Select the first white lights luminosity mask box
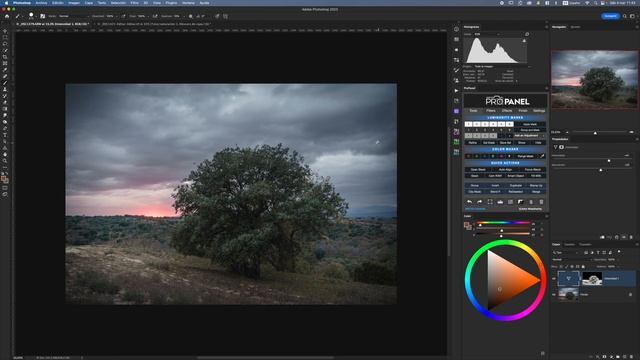Image resolution: width=640 pixels, height=360 pixels. point(469,124)
